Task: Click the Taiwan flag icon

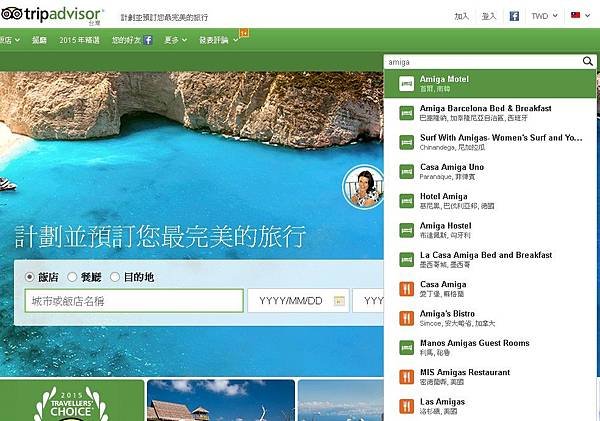Action: 575,15
